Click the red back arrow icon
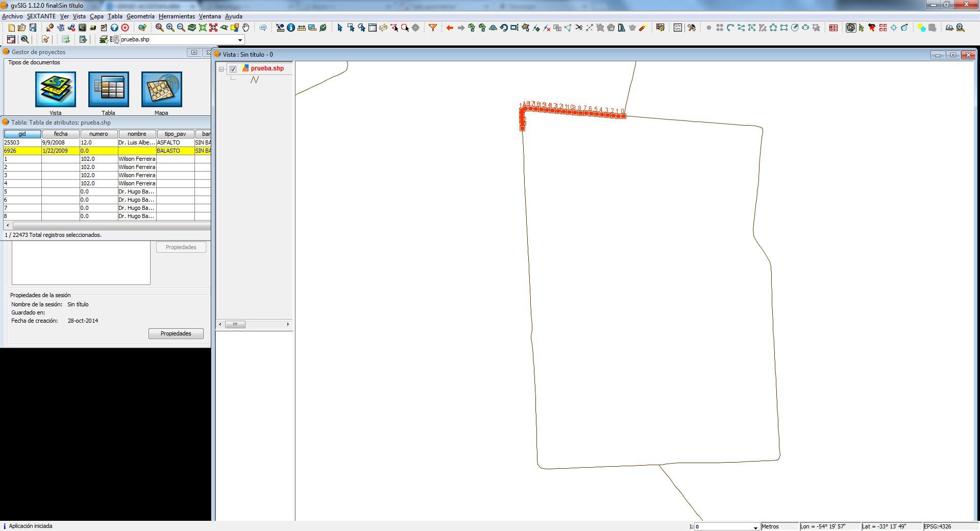This screenshot has width=980, height=531. pyautogui.click(x=449, y=28)
